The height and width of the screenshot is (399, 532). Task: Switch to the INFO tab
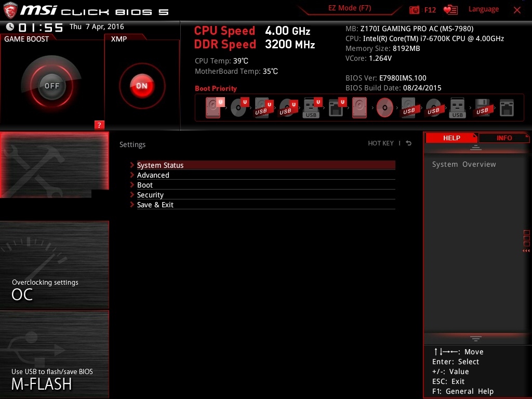click(504, 138)
